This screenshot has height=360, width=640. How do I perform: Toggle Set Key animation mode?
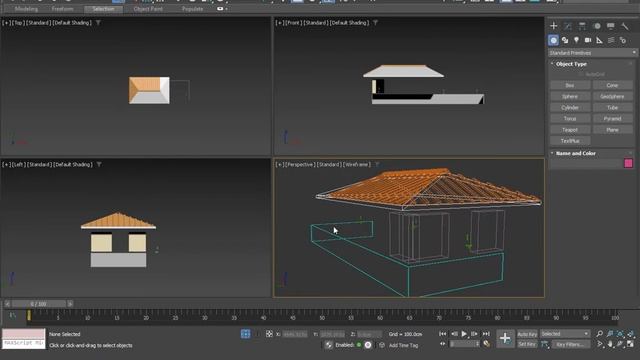(527, 344)
